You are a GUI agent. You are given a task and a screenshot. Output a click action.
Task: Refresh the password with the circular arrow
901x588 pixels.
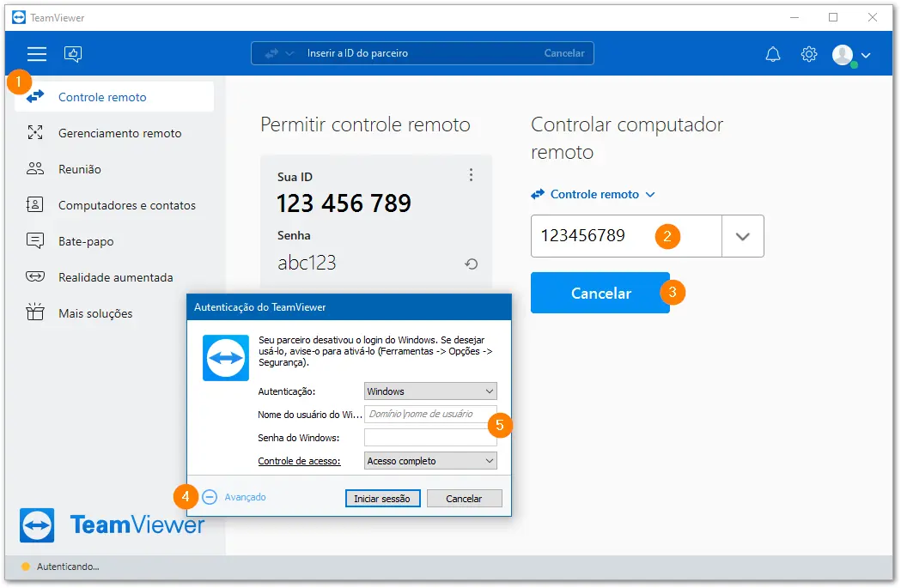click(x=472, y=264)
